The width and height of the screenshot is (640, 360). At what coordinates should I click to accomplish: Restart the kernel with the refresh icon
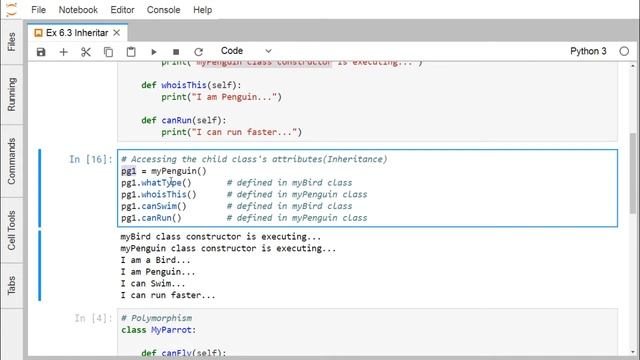[198, 52]
